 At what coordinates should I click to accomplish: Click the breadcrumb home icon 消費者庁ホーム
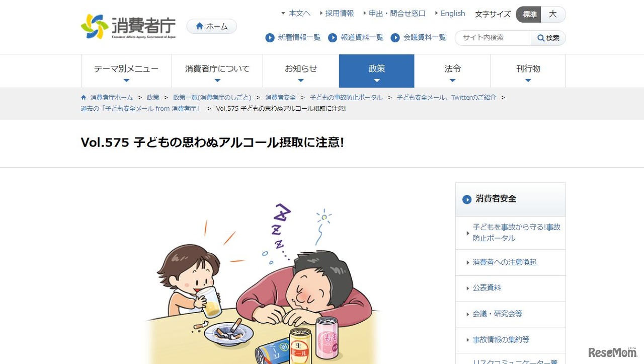point(84,97)
